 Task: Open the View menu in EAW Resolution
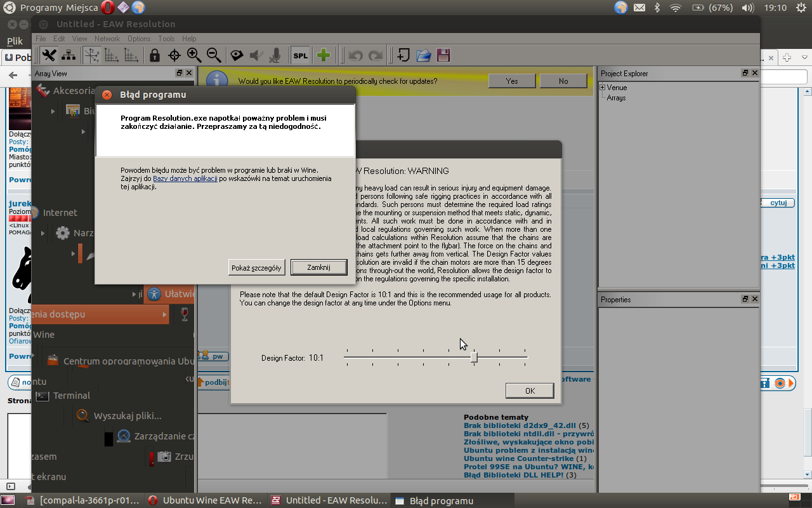(79, 39)
